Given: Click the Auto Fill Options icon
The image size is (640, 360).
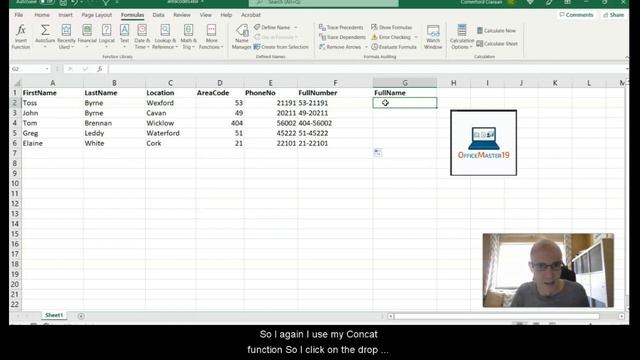Looking at the screenshot, I should [378, 153].
